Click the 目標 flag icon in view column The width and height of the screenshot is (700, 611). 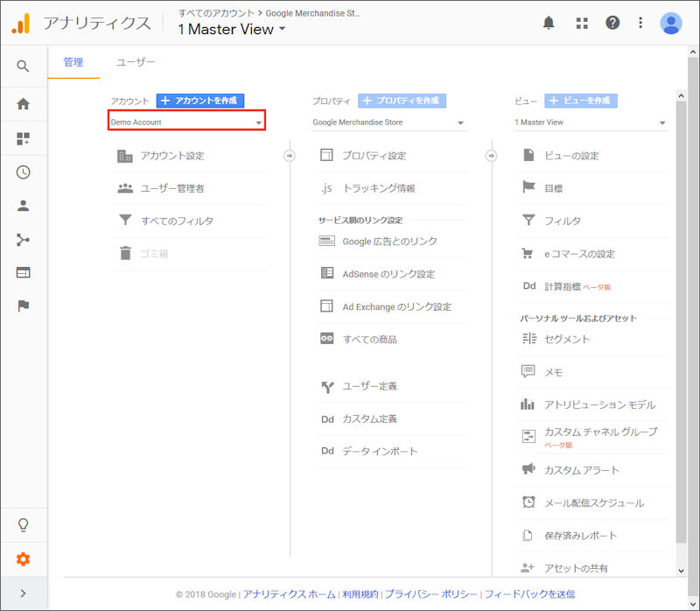(528, 187)
